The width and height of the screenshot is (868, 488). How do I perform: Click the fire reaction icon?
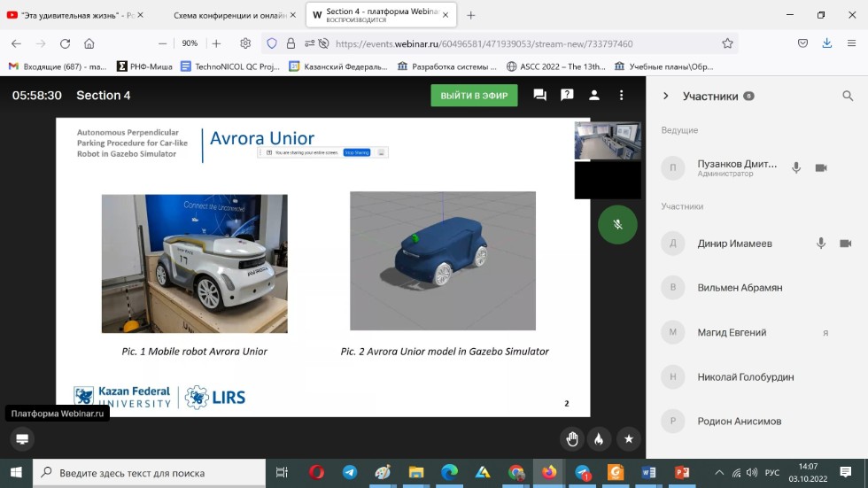tap(600, 438)
